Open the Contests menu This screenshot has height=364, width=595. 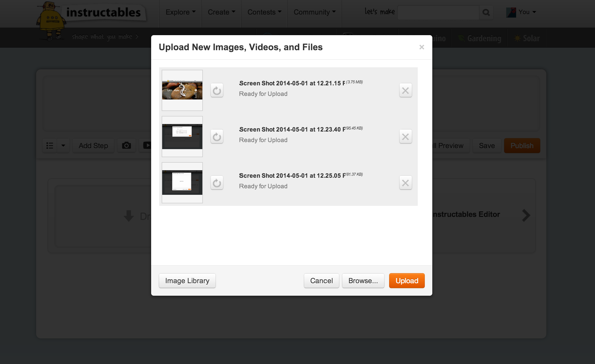click(264, 12)
